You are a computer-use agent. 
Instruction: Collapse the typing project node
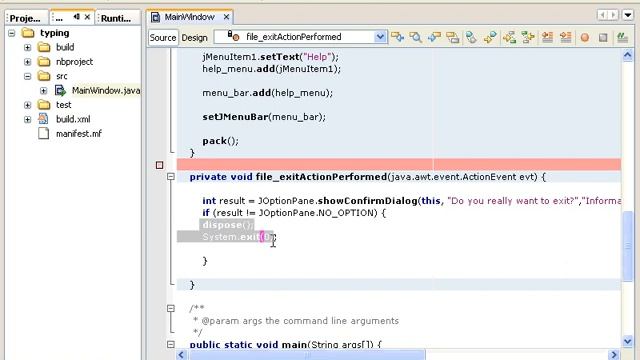(12, 33)
